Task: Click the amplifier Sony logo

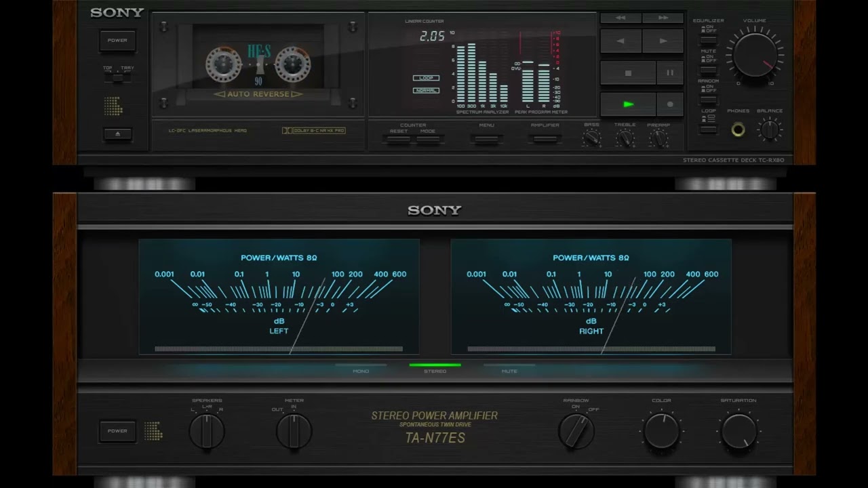Action: [434, 210]
